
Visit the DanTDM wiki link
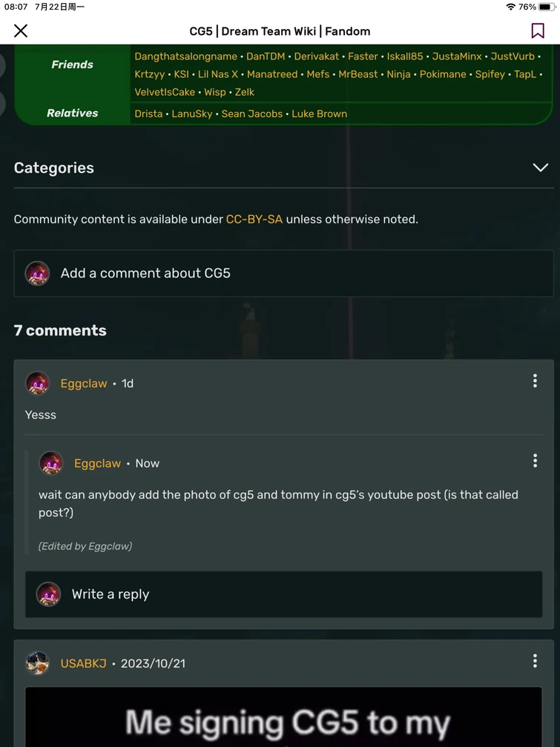(x=266, y=56)
